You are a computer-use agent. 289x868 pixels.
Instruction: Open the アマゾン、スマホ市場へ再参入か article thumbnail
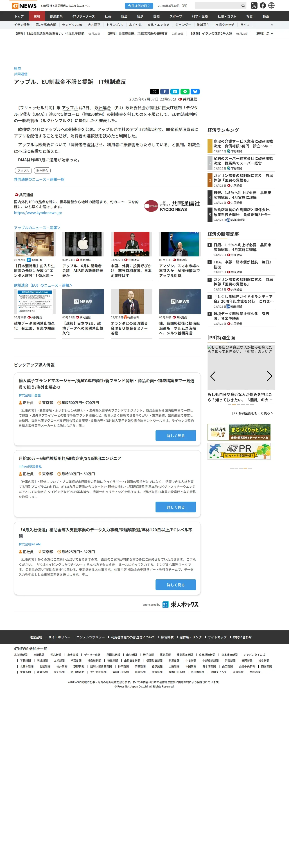coord(180,244)
